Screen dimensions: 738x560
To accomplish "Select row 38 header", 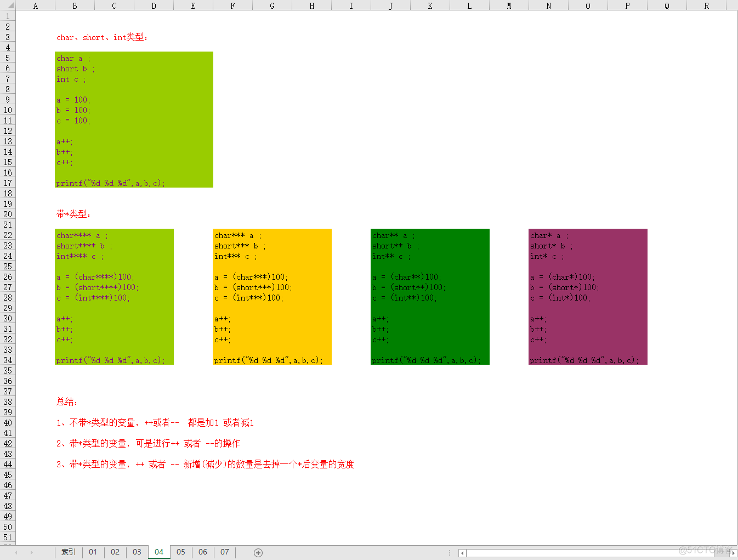I will tap(8, 402).
